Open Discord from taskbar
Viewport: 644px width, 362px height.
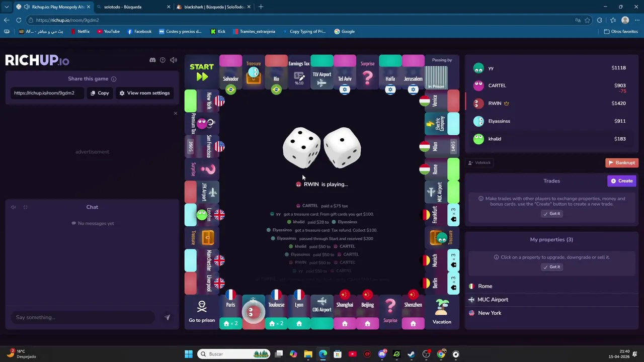(382, 354)
